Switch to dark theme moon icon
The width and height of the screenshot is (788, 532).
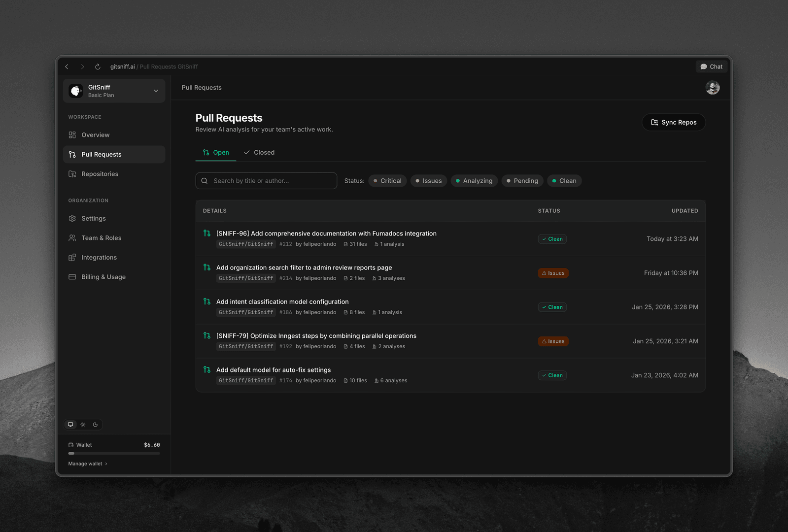pyautogui.click(x=95, y=425)
